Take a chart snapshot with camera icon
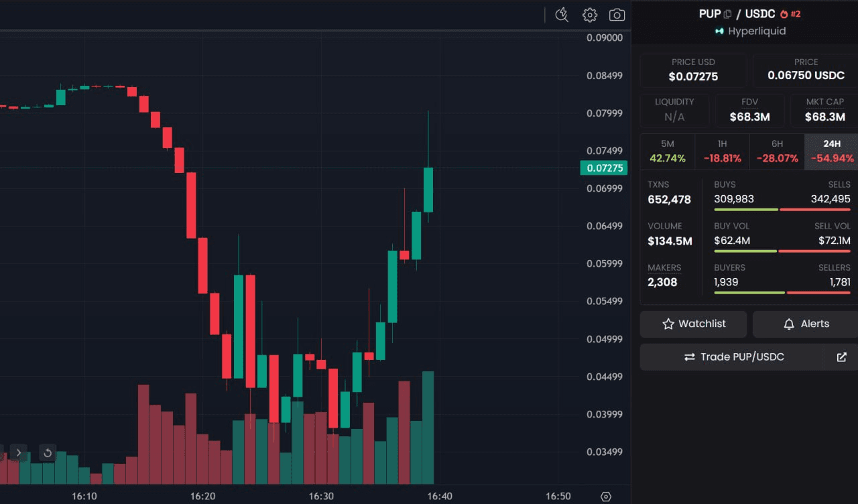Viewport: 858px width, 504px height. coord(617,15)
